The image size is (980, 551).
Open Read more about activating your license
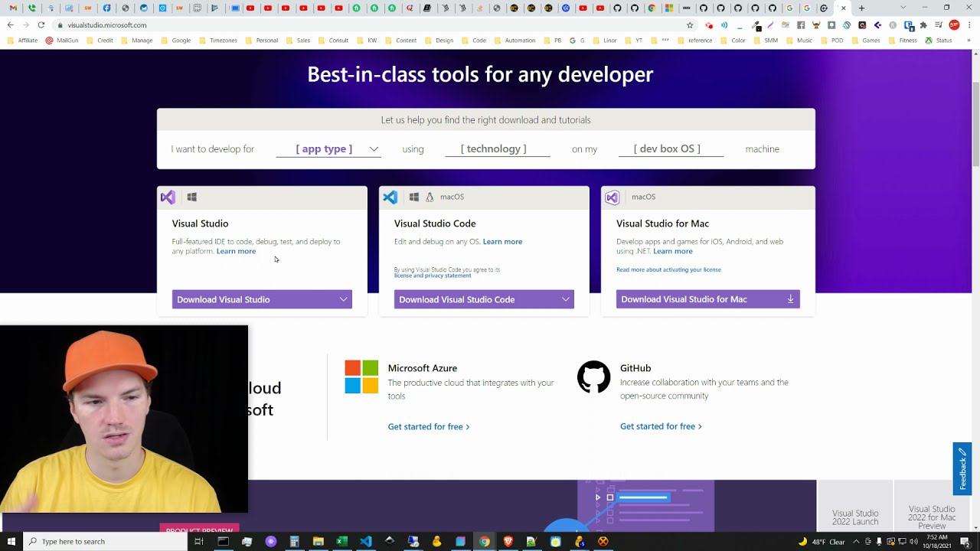coord(668,269)
